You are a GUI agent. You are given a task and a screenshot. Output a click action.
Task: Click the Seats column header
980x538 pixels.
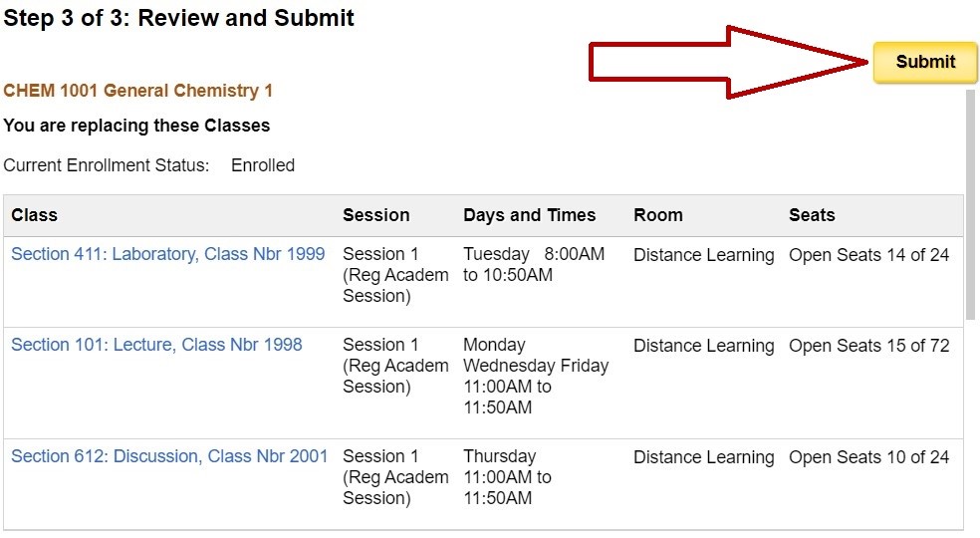pyautogui.click(x=812, y=215)
